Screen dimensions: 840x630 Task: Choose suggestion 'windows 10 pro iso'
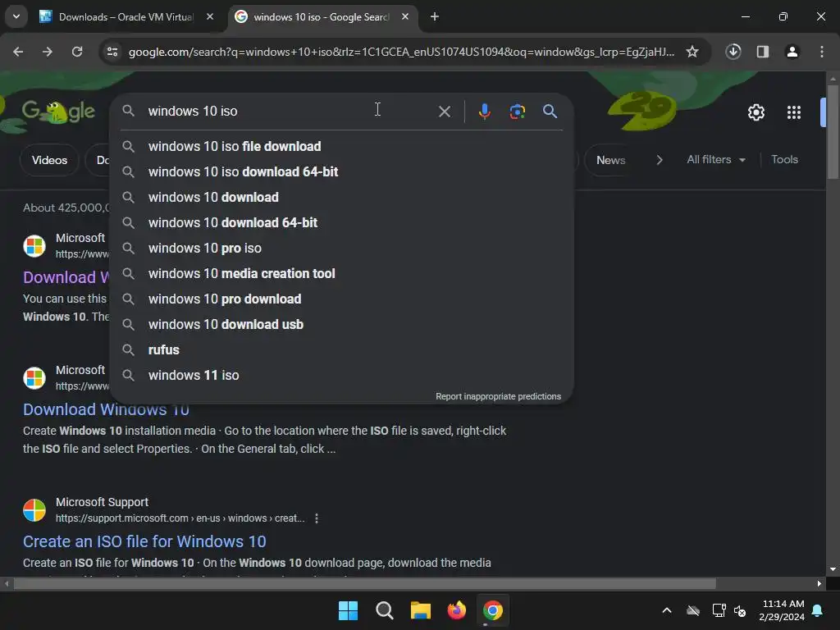[342, 248]
